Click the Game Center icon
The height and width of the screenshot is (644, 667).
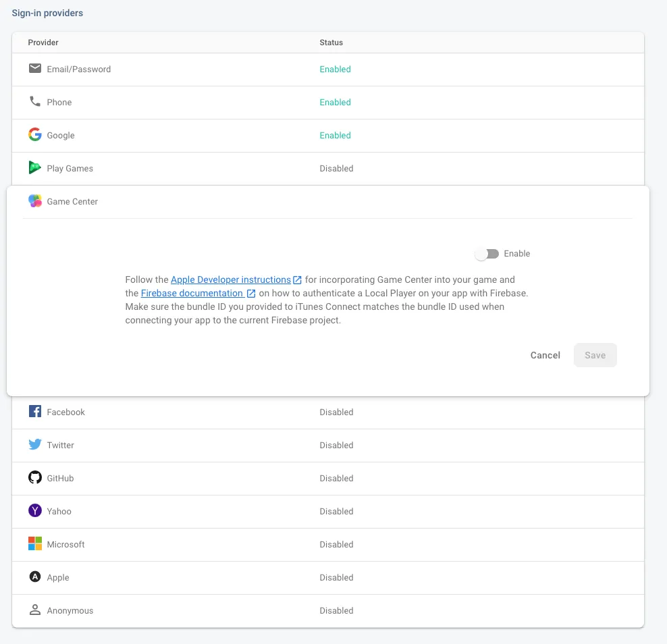(35, 201)
